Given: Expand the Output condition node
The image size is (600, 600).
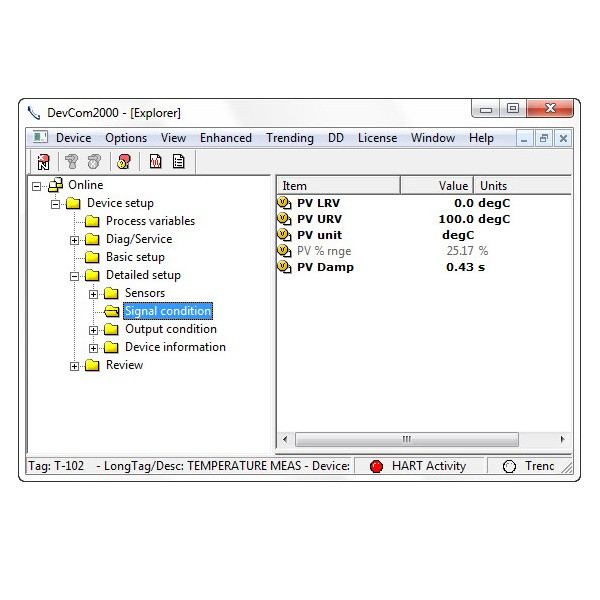Looking at the screenshot, I should [93, 330].
